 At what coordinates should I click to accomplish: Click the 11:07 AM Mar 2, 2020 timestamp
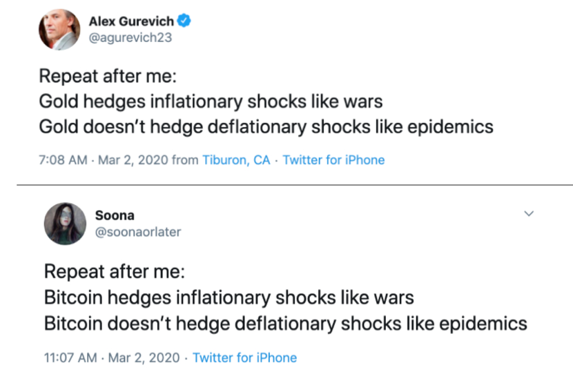[x=112, y=357]
